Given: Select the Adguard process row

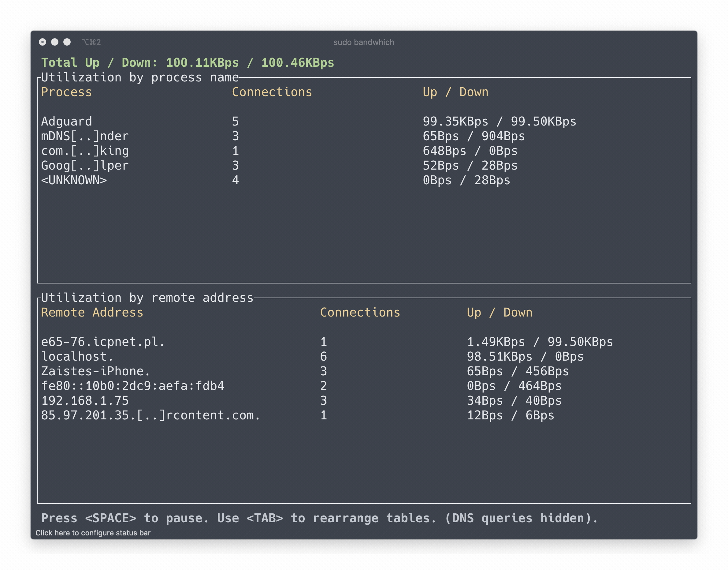Looking at the screenshot, I should click(66, 121).
